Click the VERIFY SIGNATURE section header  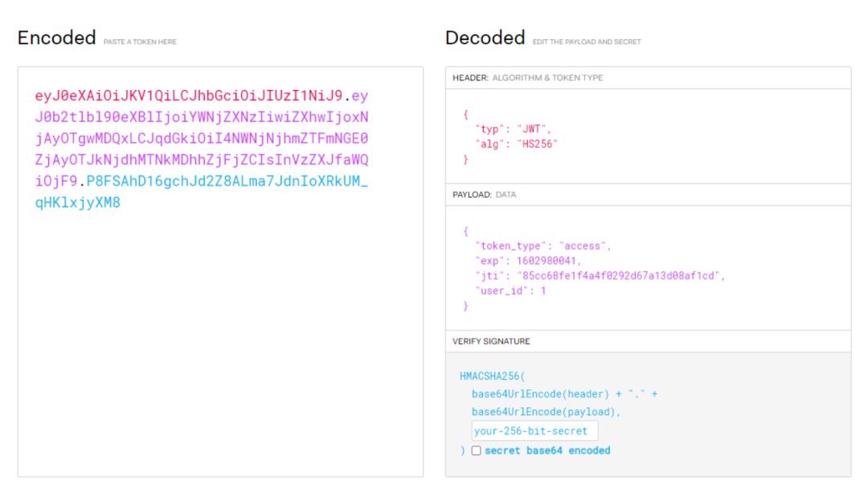click(x=490, y=340)
